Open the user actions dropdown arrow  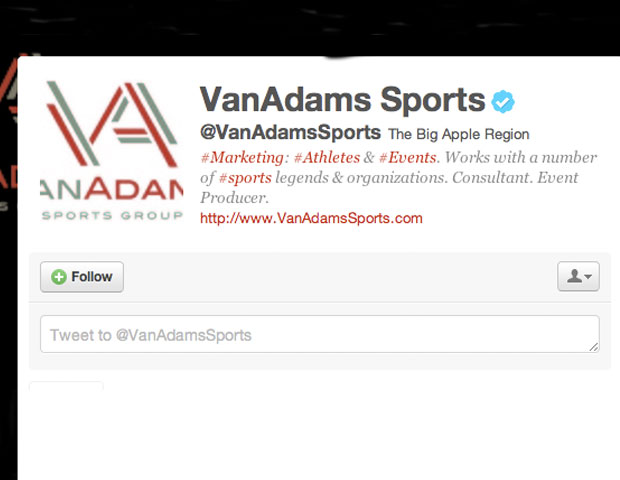[588, 276]
